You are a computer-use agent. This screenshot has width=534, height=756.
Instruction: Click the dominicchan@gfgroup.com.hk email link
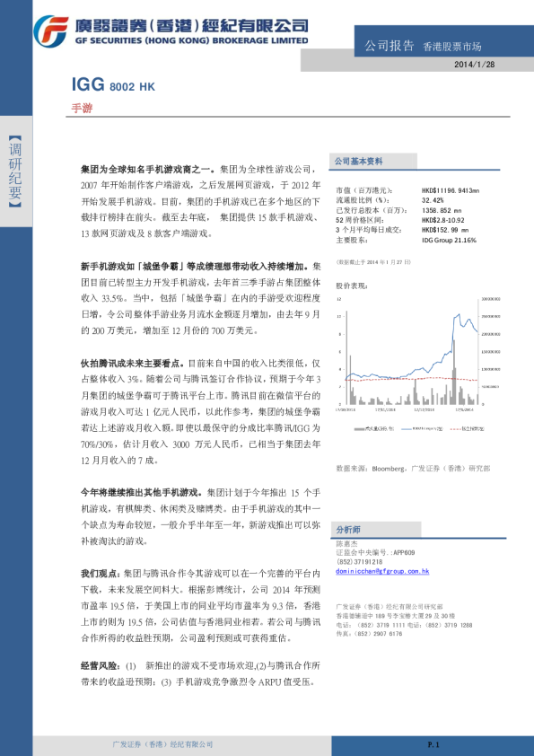click(382, 571)
